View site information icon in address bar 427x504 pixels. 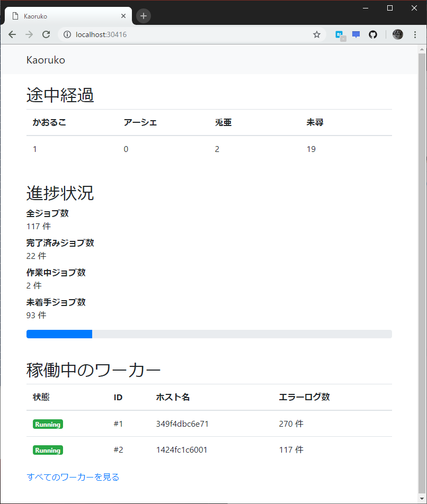pyautogui.click(x=67, y=34)
